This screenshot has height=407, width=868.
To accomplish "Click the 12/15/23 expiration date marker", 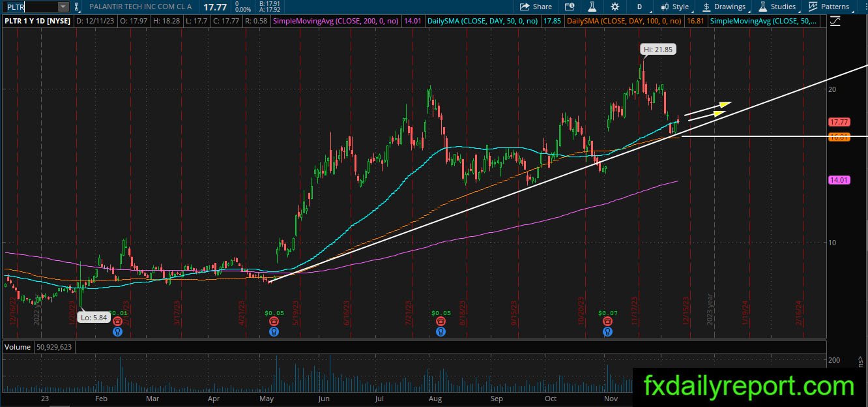I will (x=686, y=312).
